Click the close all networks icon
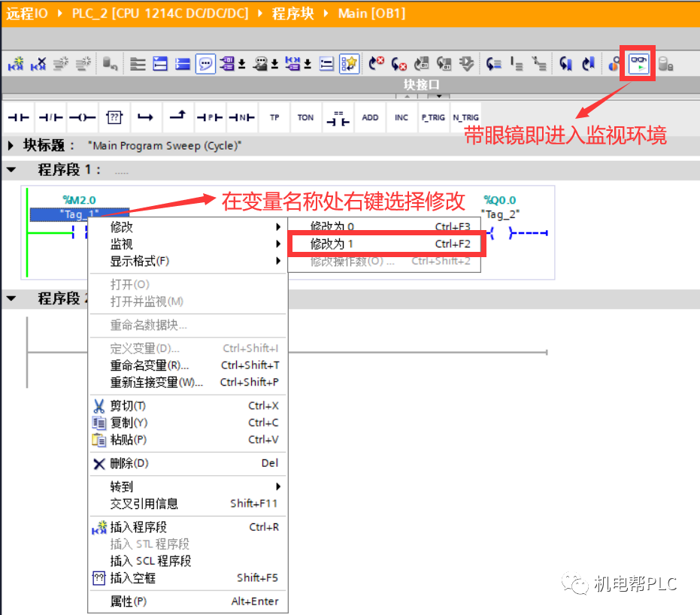The image size is (700, 615). (183, 64)
